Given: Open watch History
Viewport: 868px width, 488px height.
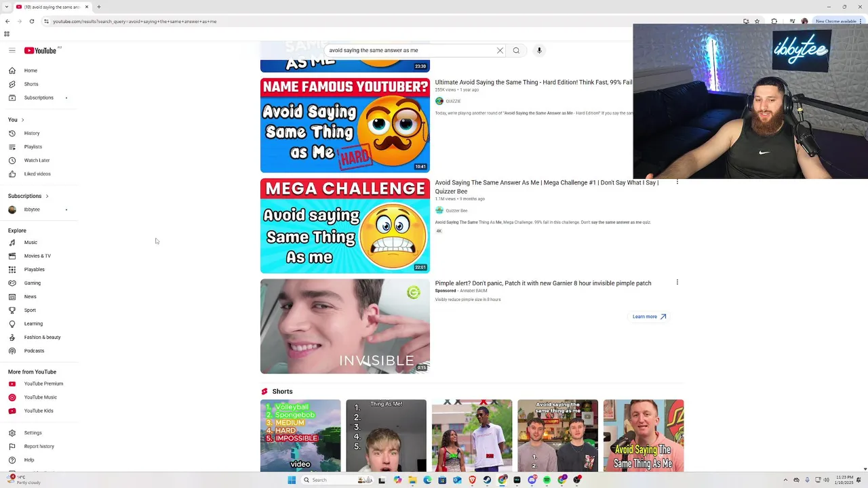Looking at the screenshot, I should tap(32, 133).
